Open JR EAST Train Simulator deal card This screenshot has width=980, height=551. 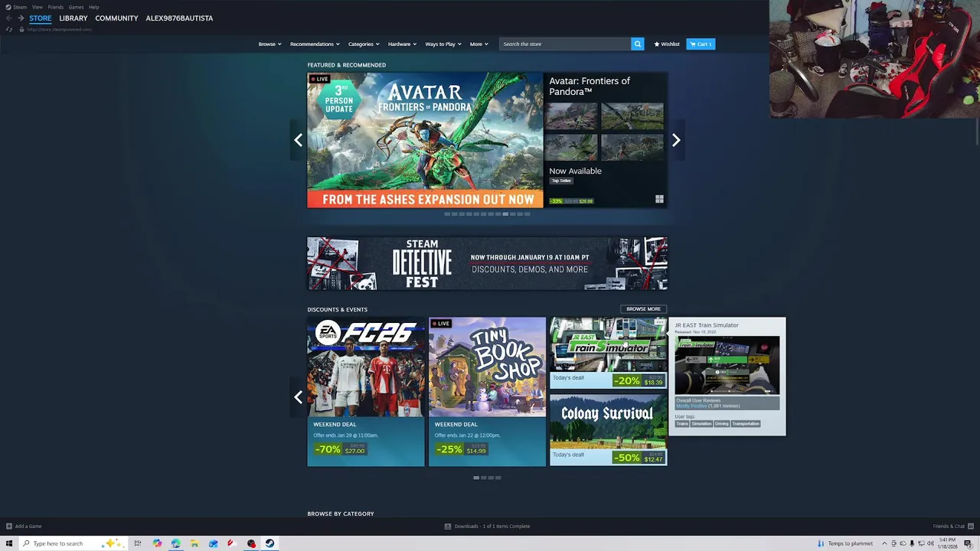(x=608, y=353)
